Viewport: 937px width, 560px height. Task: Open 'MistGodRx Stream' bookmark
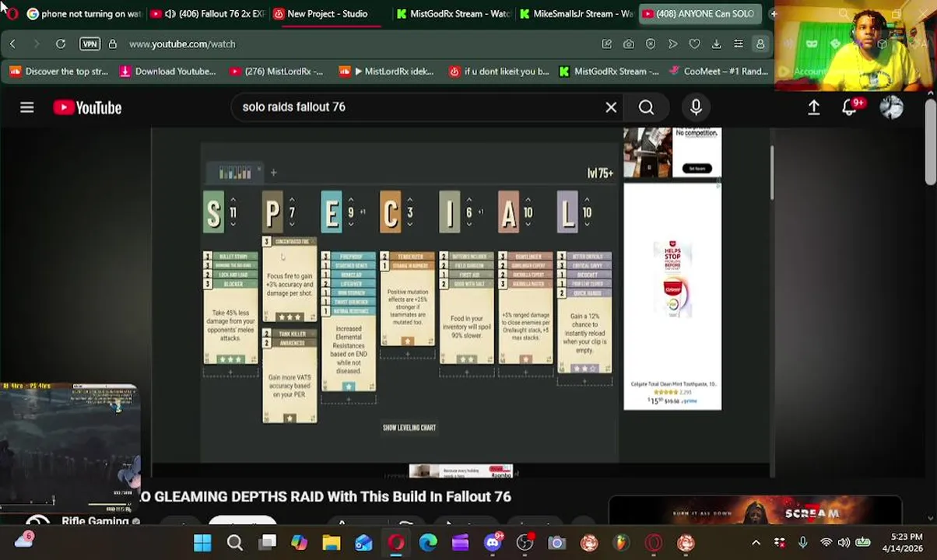pos(609,72)
